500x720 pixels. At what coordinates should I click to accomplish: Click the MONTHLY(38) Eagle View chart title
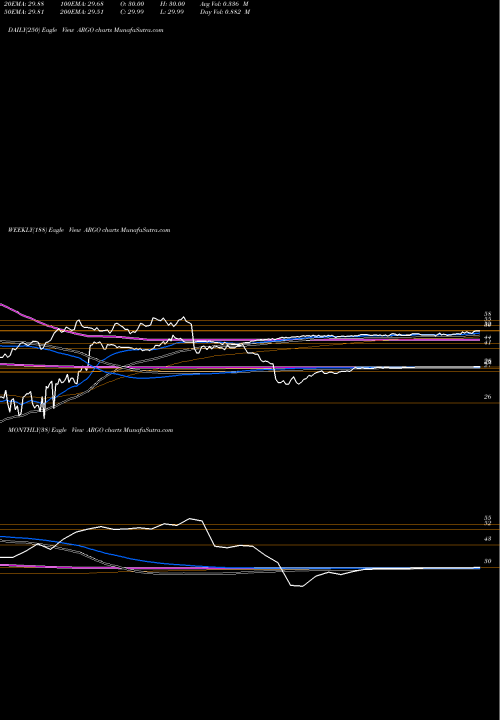pyautogui.click(x=90, y=430)
